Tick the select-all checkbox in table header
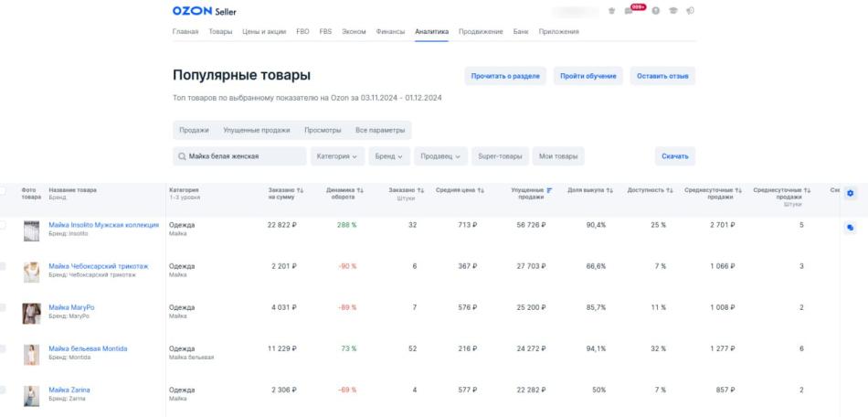Viewport: 868px width, 417px height. click(x=3, y=190)
